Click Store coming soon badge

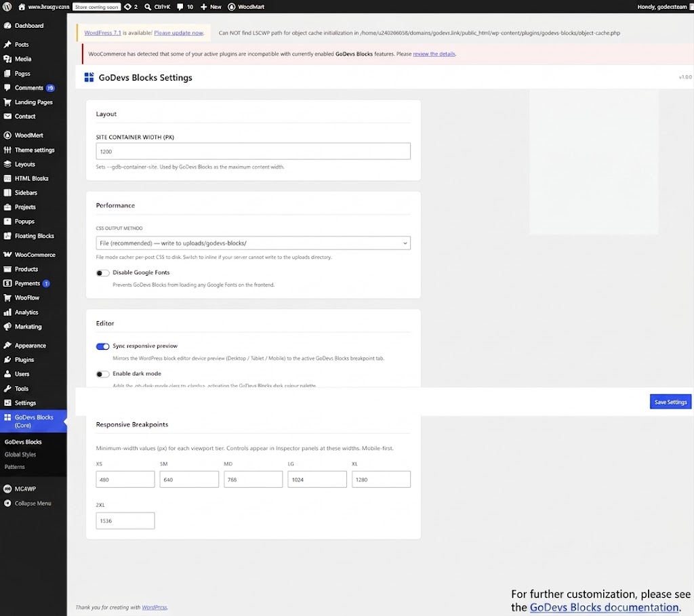(x=96, y=7)
